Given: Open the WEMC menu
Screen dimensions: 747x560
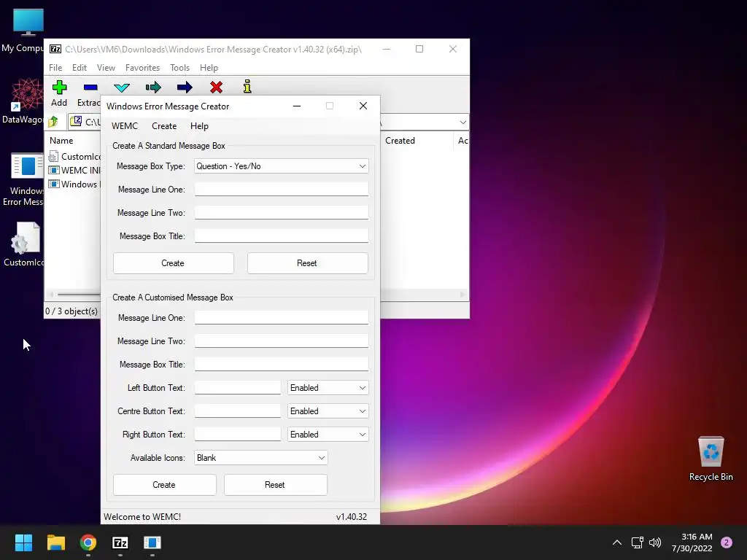Looking at the screenshot, I should point(124,126).
